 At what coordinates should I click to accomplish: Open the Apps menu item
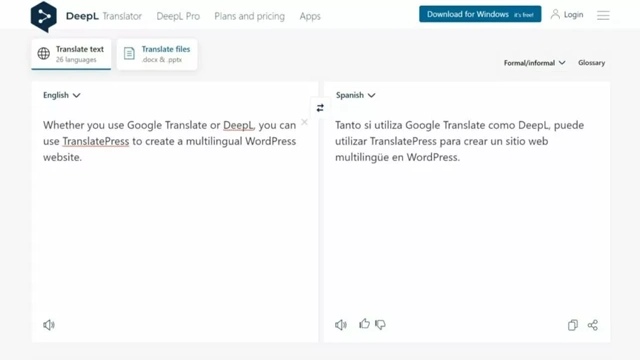[x=310, y=16]
